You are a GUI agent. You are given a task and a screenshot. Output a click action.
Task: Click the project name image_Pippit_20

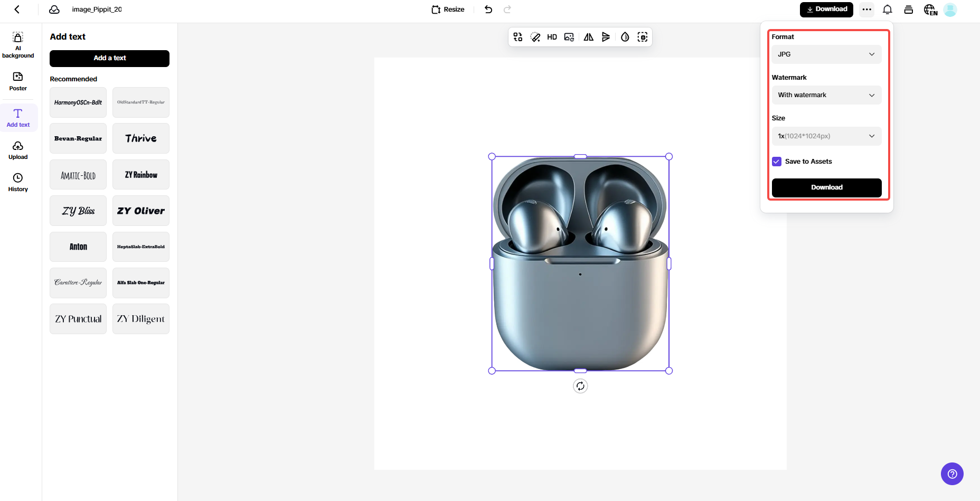tap(97, 10)
